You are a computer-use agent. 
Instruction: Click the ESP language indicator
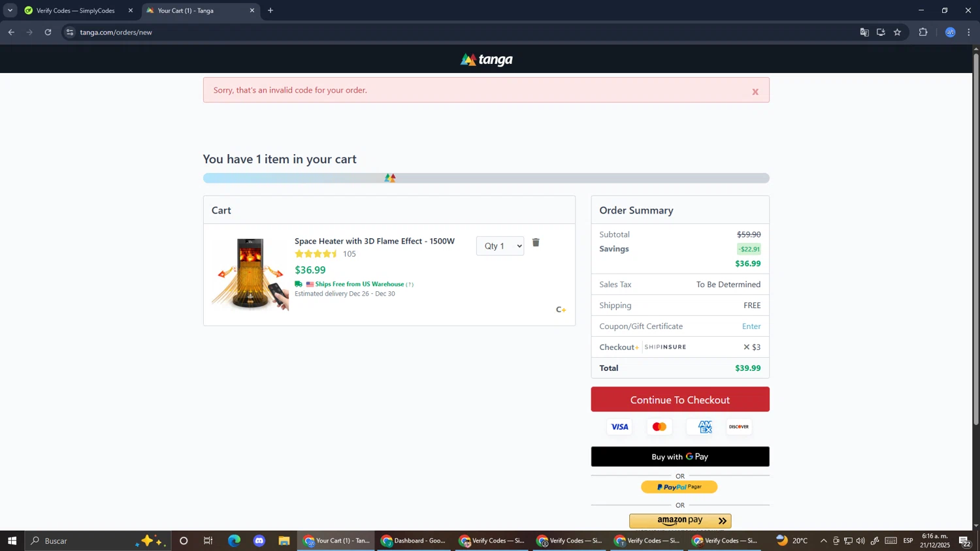pyautogui.click(x=908, y=541)
